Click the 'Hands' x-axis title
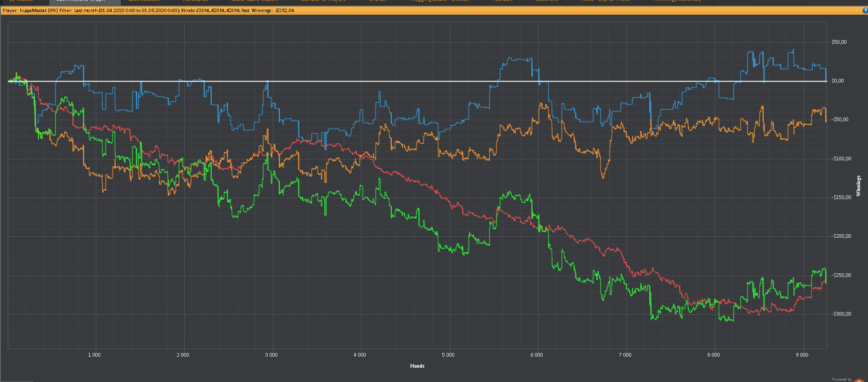Viewport: 868px width, 382px height. pos(417,366)
